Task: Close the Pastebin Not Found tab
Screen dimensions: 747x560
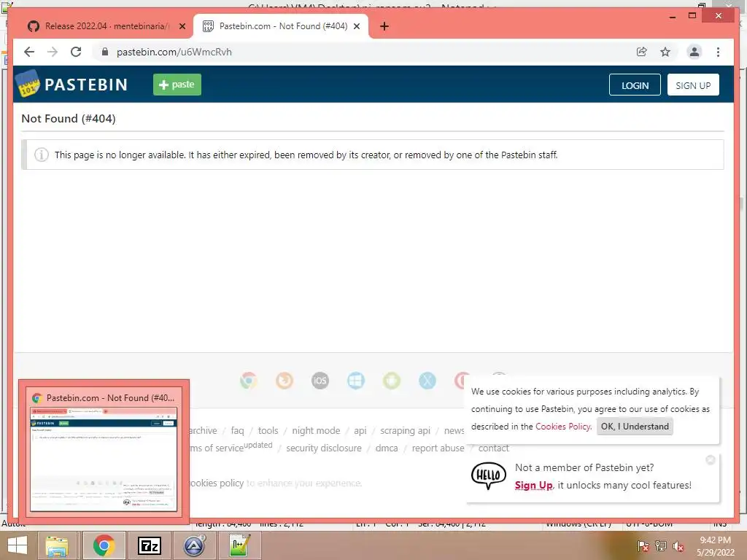Action: pyautogui.click(x=356, y=26)
